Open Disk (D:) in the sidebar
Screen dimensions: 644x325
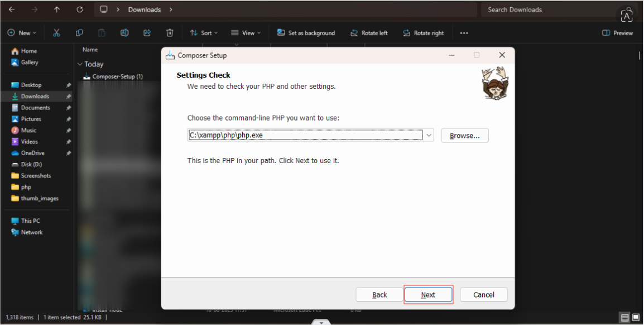click(27, 164)
